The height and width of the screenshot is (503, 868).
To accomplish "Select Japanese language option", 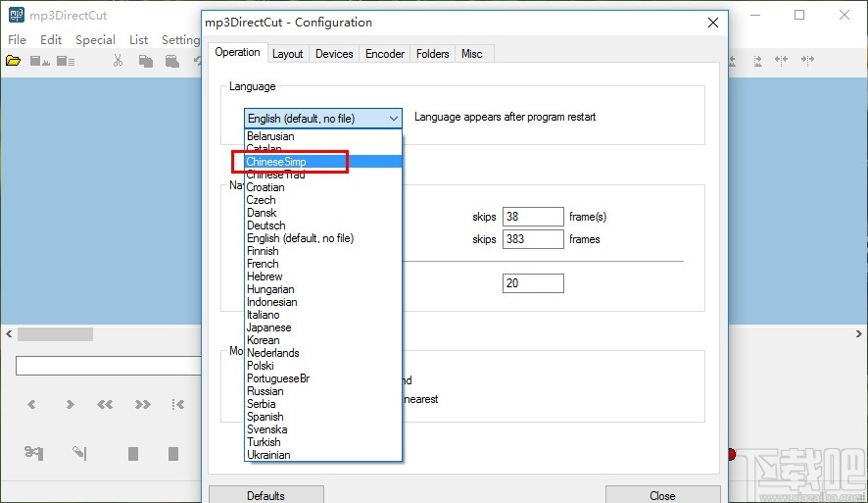I will point(322,327).
